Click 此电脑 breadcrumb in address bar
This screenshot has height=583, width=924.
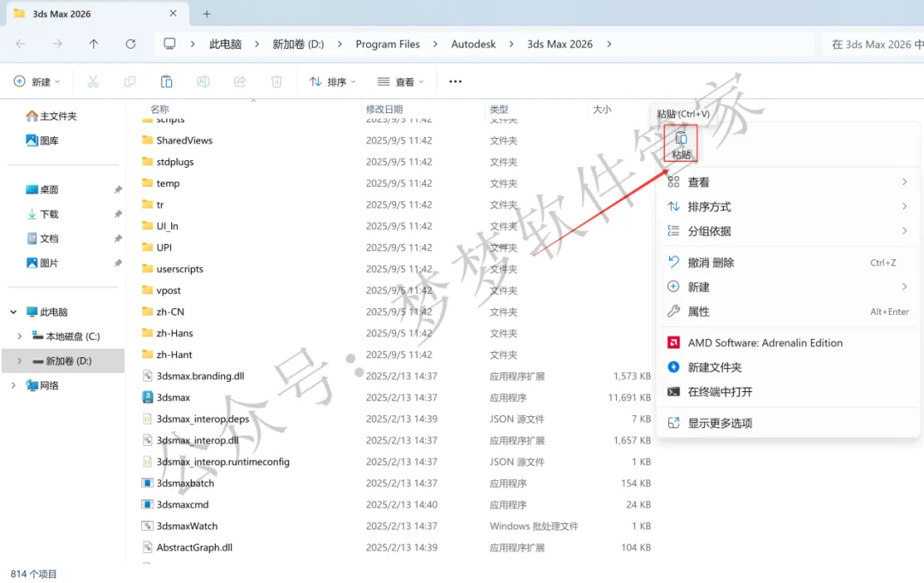[x=225, y=45]
